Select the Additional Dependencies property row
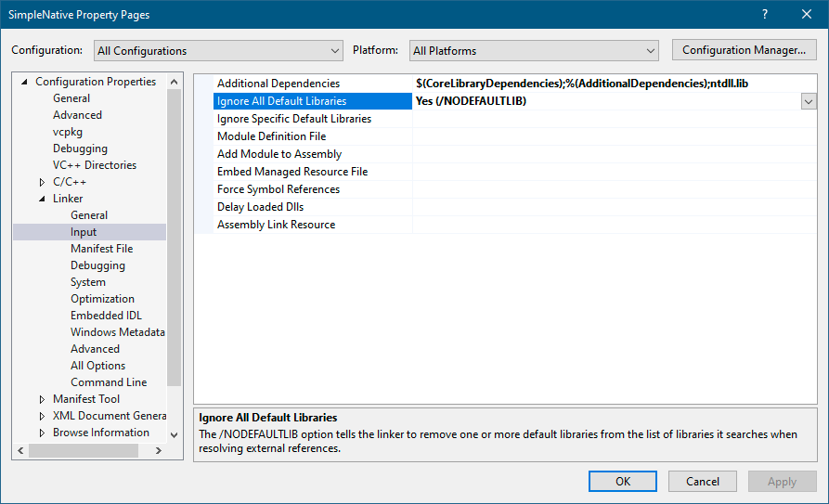 [x=278, y=84]
